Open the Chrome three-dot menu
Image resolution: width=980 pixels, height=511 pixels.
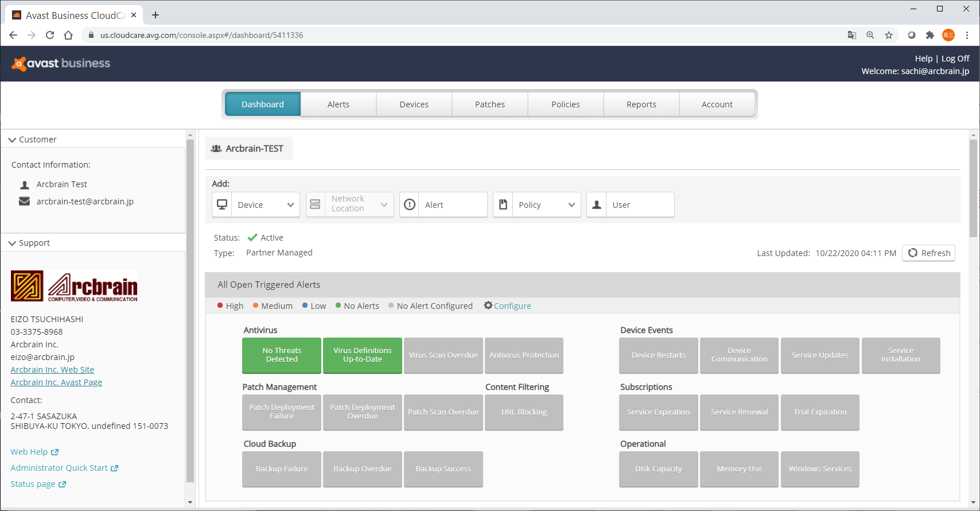click(967, 35)
